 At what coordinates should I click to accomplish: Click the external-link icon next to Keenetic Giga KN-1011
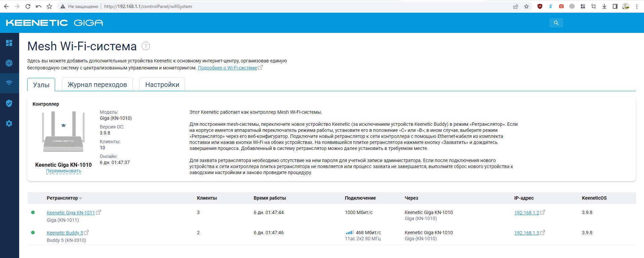pos(98,212)
